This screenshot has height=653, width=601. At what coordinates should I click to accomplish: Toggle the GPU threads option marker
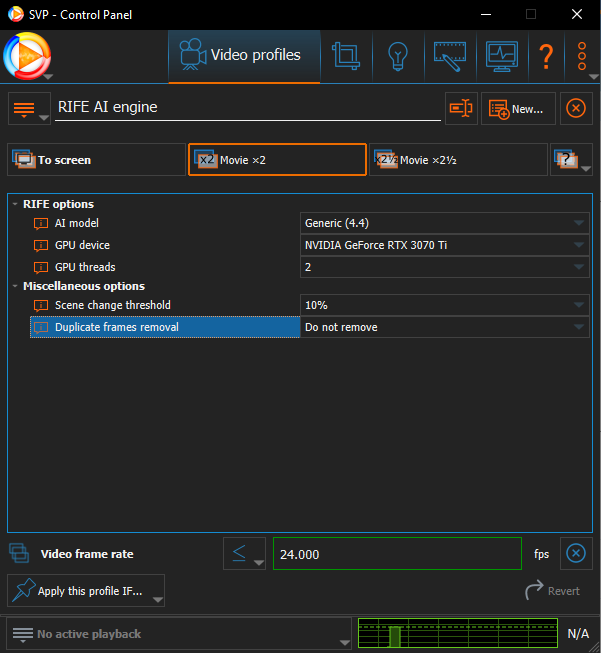[x=41, y=267]
